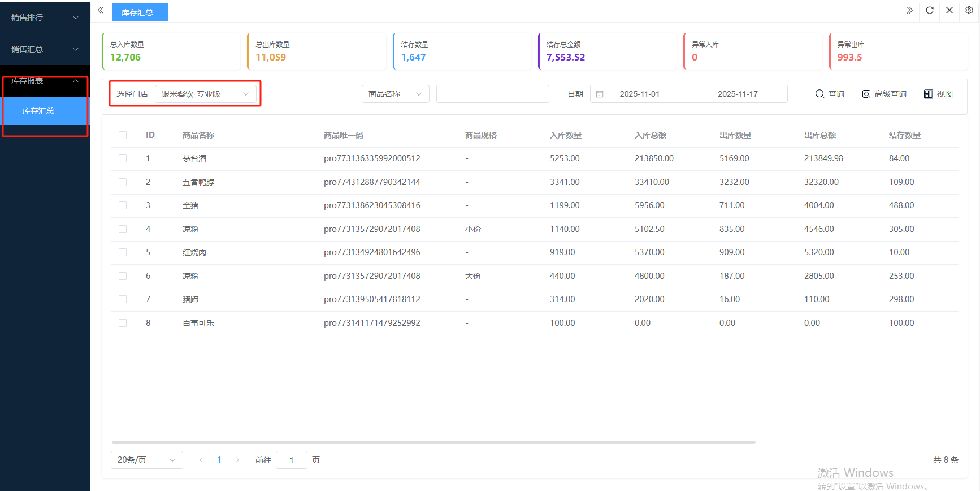This screenshot has height=491, width=980.
Task: Click the 视图 view layout icon
Action: [928, 94]
